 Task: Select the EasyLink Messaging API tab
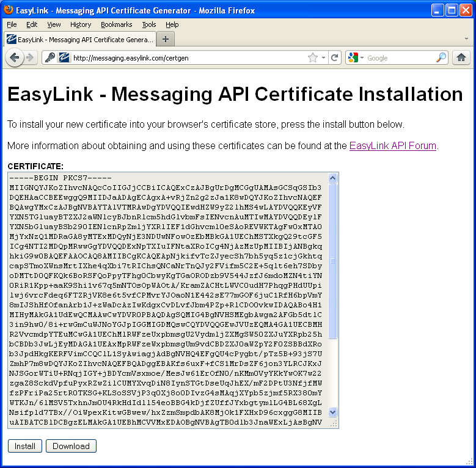click(x=80, y=40)
